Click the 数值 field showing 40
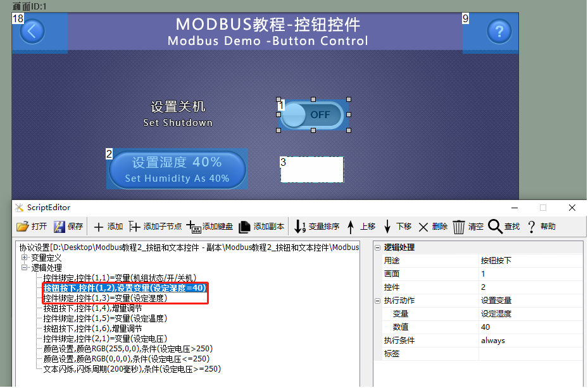The height and width of the screenshot is (388, 588). click(530, 327)
